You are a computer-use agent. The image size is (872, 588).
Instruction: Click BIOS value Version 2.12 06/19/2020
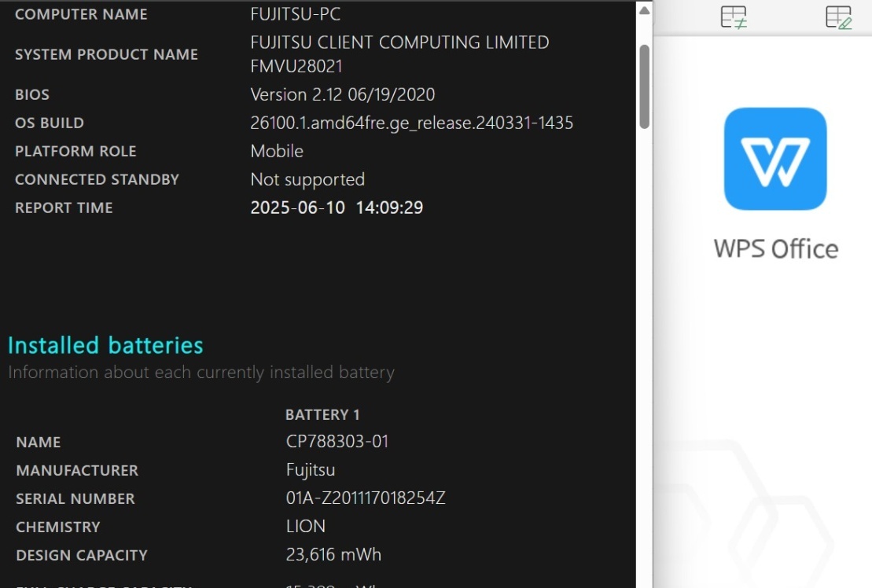click(343, 94)
